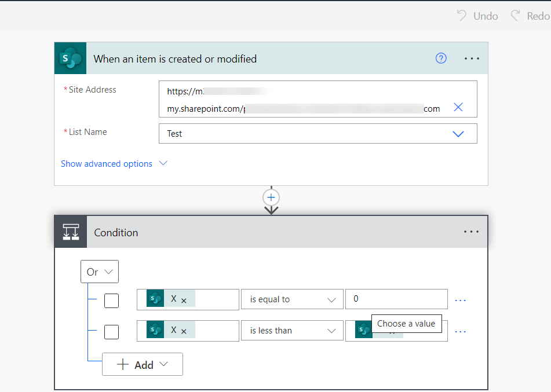
Task: Open the Condition card ellipsis menu
Action: pyautogui.click(x=472, y=232)
